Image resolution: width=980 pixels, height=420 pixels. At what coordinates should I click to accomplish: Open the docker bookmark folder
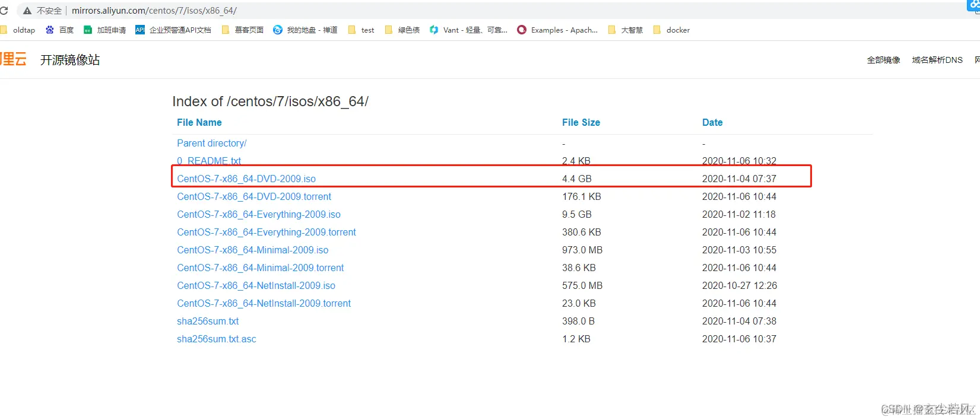coord(671,30)
